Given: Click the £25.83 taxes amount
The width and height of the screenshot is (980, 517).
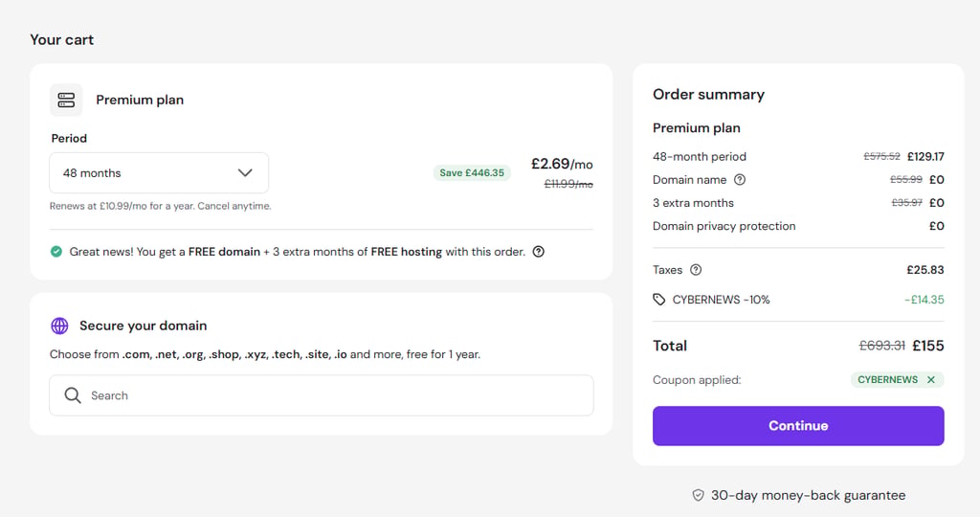Looking at the screenshot, I should [925, 270].
